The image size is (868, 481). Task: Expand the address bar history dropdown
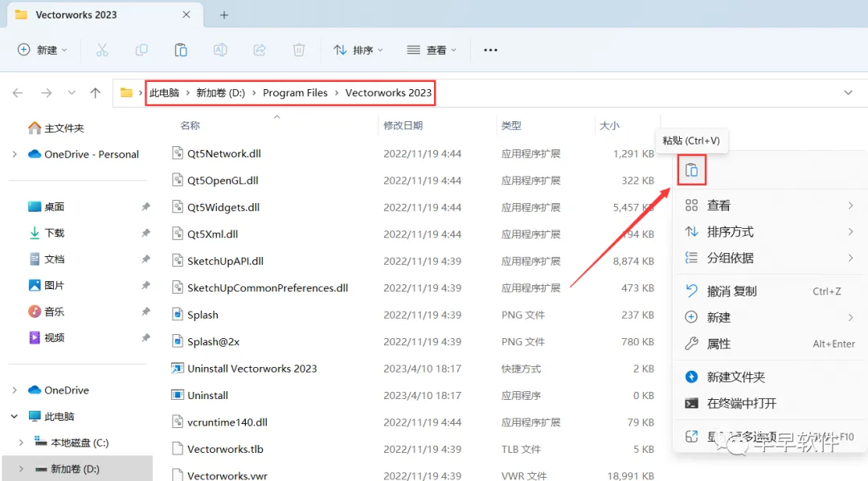click(848, 93)
